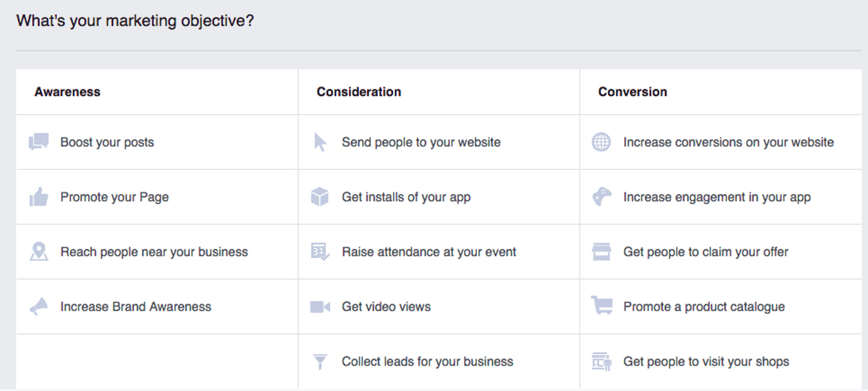Click the box icon for app installs
The width and height of the screenshot is (868, 391).
pyautogui.click(x=320, y=197)
